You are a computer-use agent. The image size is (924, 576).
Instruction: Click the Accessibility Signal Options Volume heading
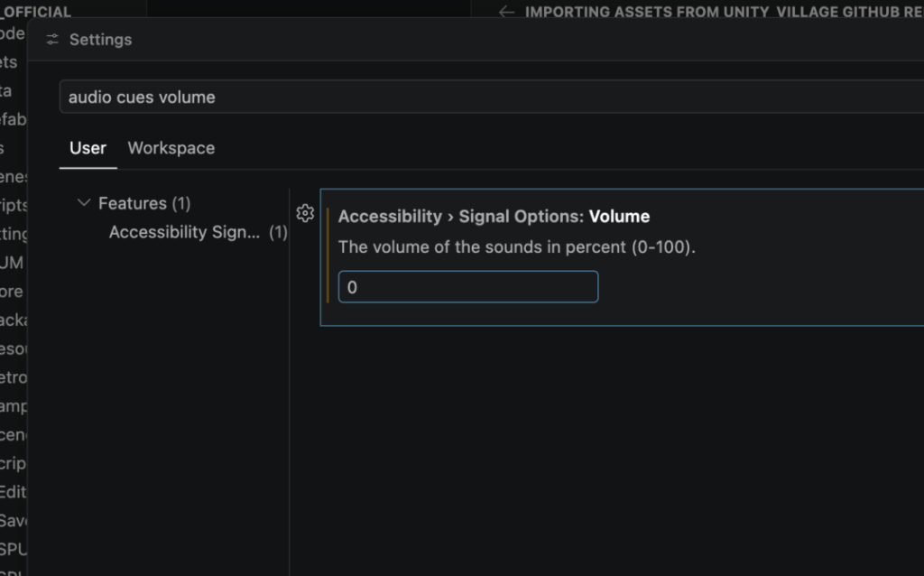click(x=494, y=217)
